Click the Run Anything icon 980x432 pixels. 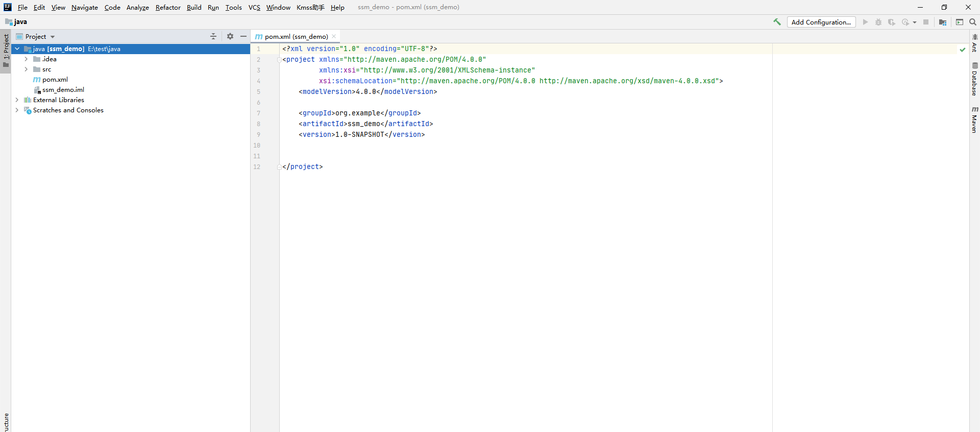click(x=960, y=22)
